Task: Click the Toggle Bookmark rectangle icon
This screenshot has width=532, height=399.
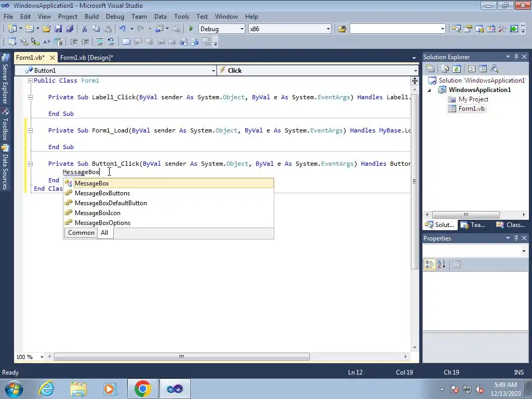Action: tap(126, 42)
